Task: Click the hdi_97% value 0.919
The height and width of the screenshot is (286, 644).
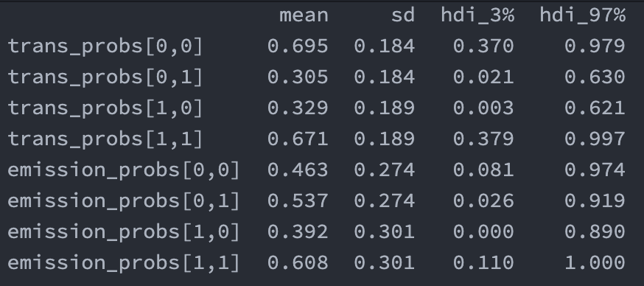Action: (595, 200)
